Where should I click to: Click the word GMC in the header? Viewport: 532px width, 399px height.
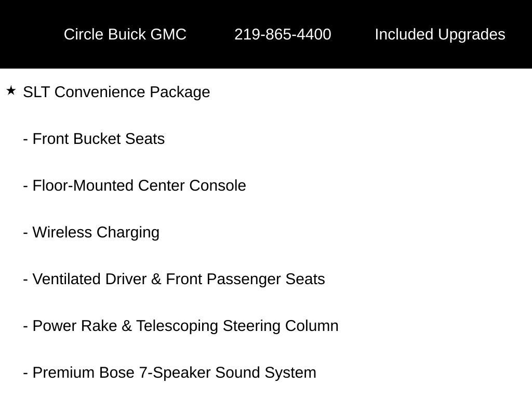[168, 34]
